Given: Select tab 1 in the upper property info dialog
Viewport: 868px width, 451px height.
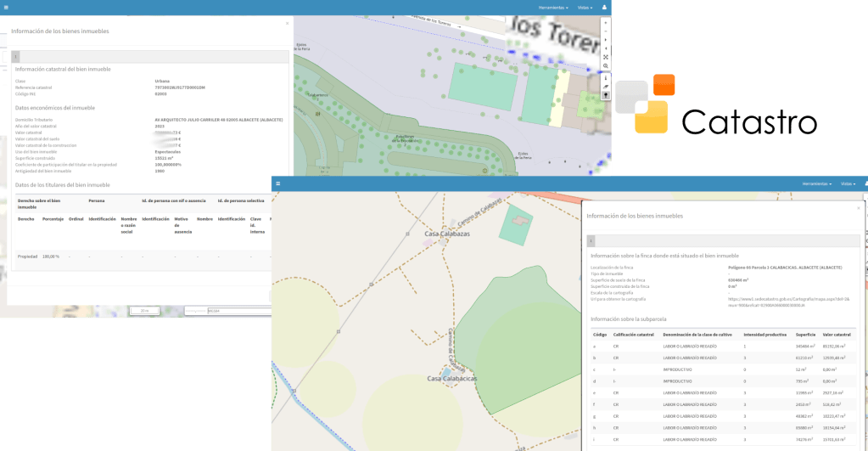Looking at the screenshot, I should click(15, 56).
